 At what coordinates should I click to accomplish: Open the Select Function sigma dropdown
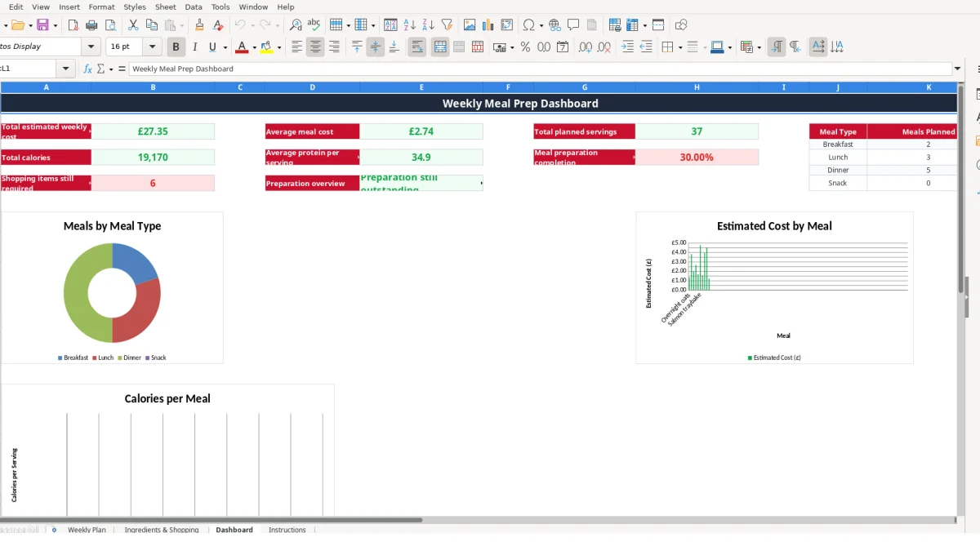tap(110, 69)
